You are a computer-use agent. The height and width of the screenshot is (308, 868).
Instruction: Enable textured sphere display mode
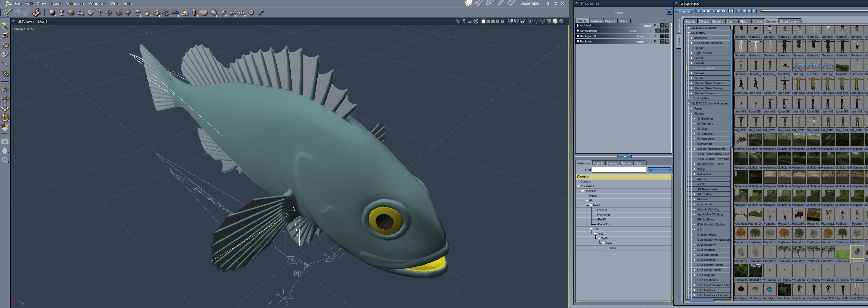(561, 21)
